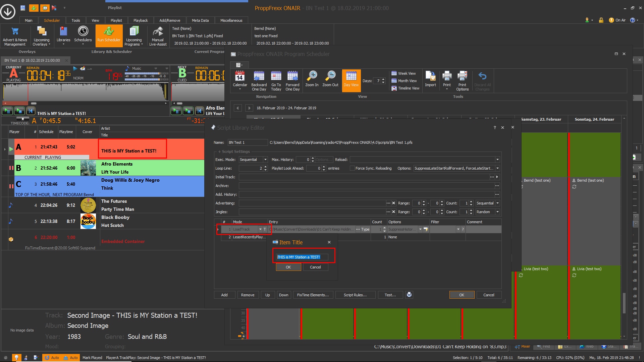Open Print Options icon

pos(462,76)
